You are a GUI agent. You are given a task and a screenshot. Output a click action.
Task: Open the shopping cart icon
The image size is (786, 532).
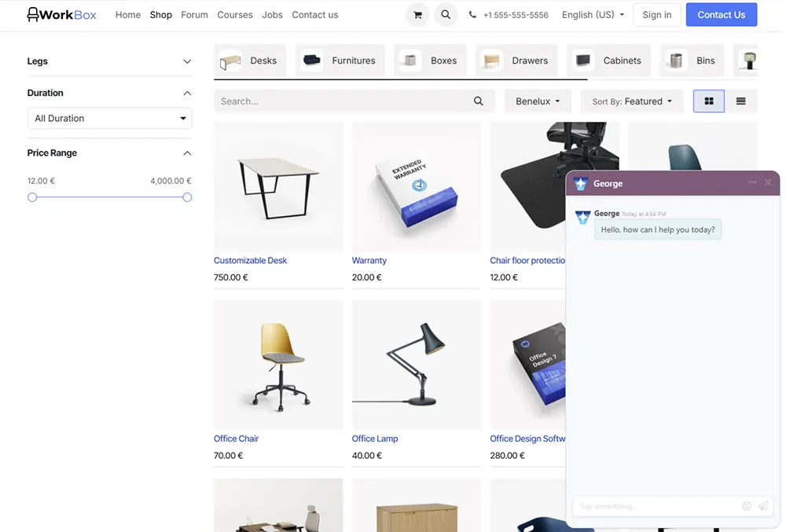[417, 15]
